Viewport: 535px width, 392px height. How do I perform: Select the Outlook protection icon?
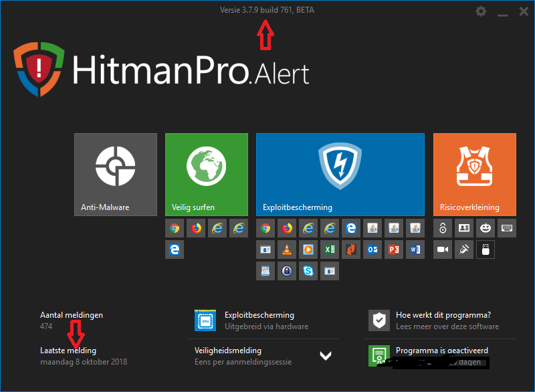[x=372, y=250]
